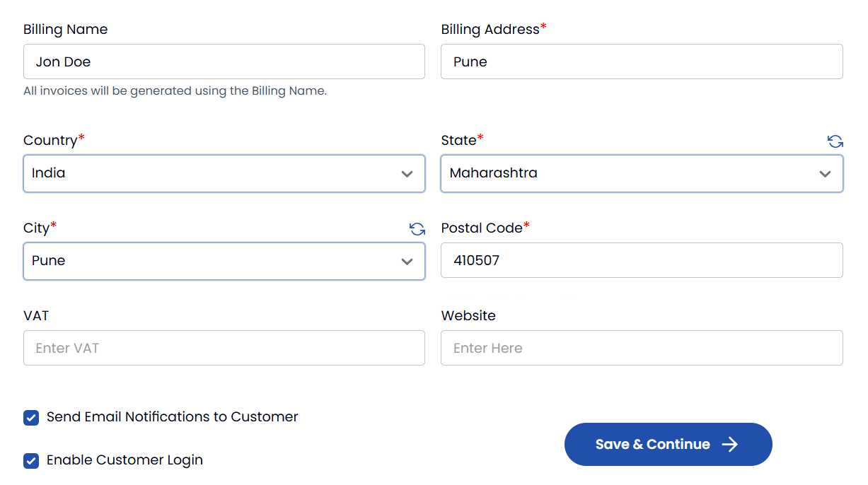The height and width of the screenshot is (485, 868).
Task: Select the Billing Address field showing Pune
Action: click(x=642, y=62)
